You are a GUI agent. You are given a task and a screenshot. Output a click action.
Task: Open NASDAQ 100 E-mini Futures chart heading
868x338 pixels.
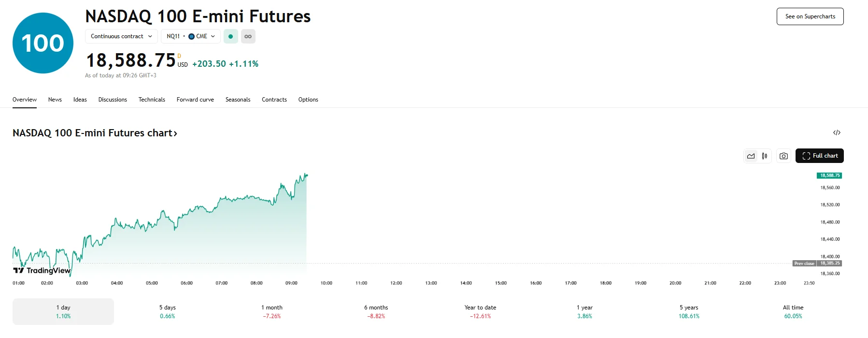[x=95, y=133]
